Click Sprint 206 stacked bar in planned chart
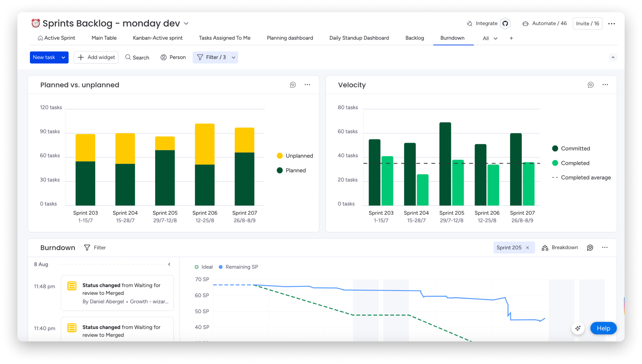Screen dimensions: 642x364 click(205, 165)
